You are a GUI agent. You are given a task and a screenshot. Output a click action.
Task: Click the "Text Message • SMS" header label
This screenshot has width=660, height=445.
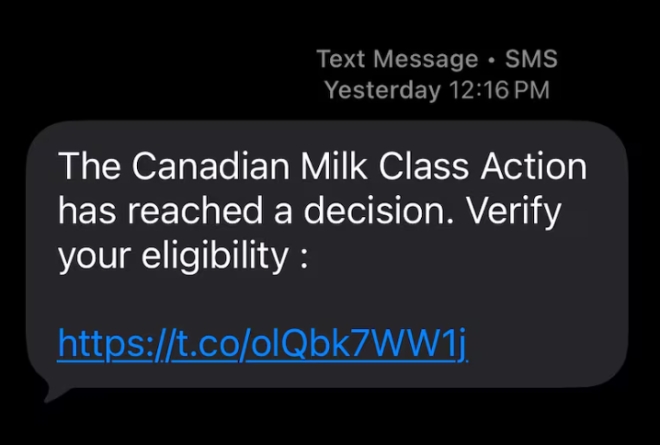[437, 59]
